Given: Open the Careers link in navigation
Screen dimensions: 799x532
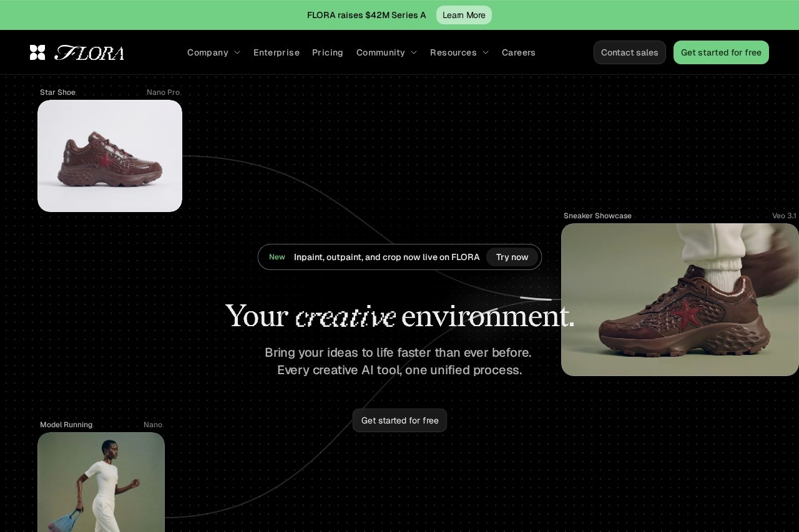Looking at the screenshot, I should coord(519,52).
